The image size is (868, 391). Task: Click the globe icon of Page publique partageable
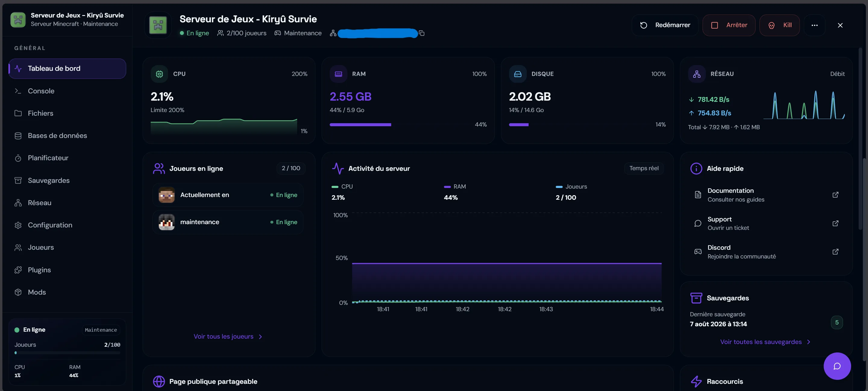[x=159, y=382]
